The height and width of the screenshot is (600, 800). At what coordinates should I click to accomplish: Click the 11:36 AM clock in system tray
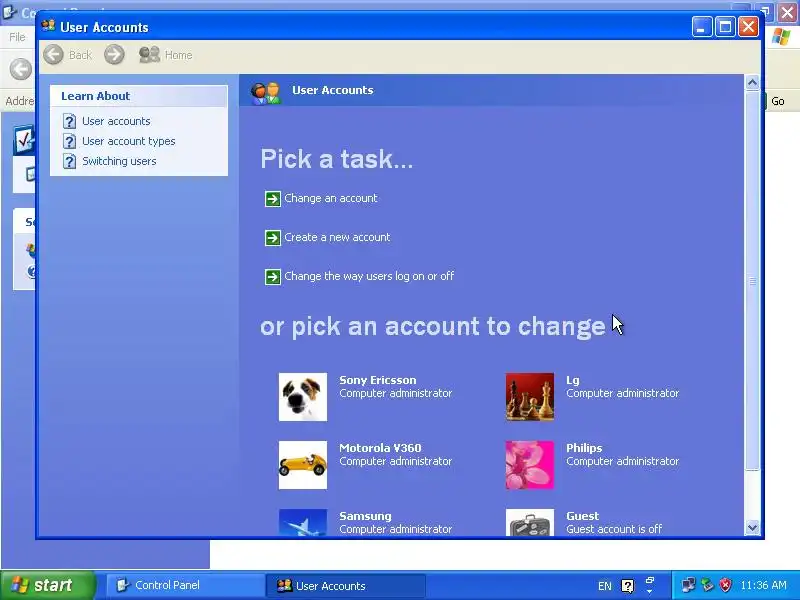[x=763, y=585]
